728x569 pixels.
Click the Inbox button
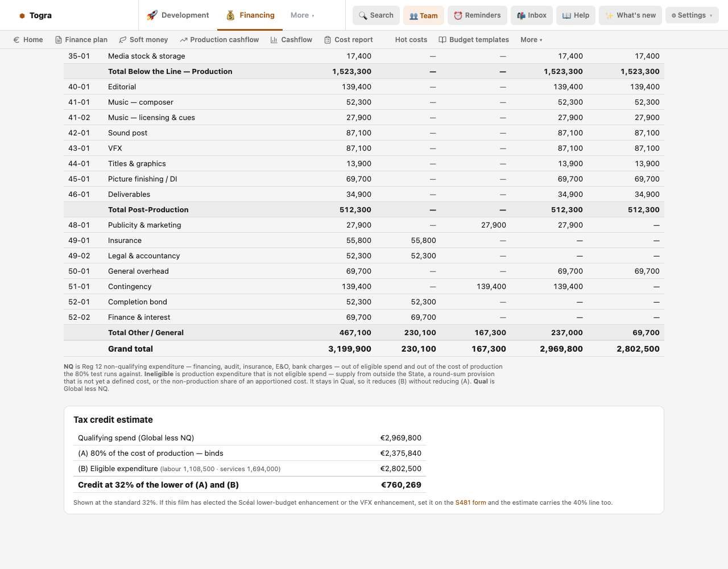[532, 15]
